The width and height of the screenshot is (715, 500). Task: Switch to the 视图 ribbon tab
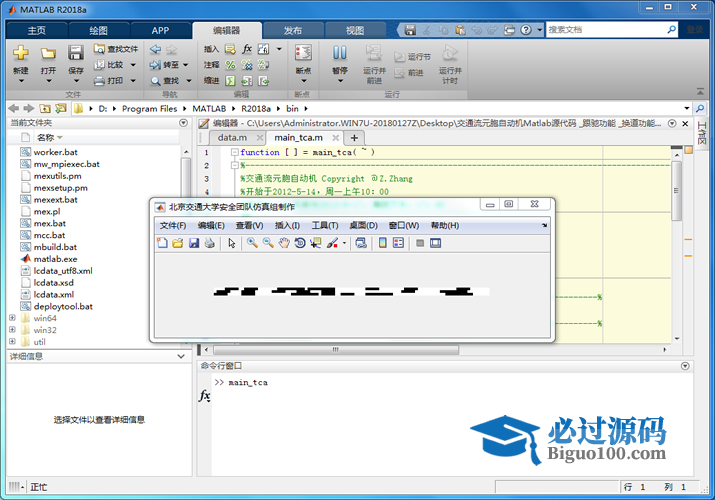[x=355, y=31]
